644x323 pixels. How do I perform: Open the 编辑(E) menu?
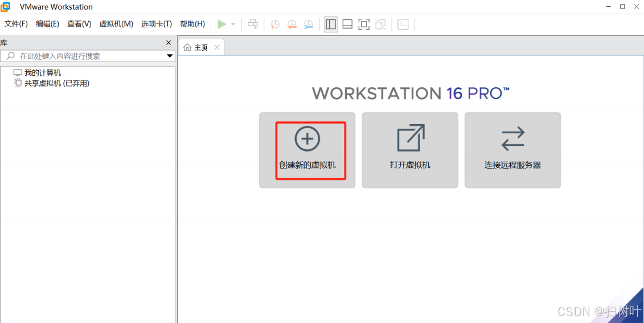[x=48, y=24]
